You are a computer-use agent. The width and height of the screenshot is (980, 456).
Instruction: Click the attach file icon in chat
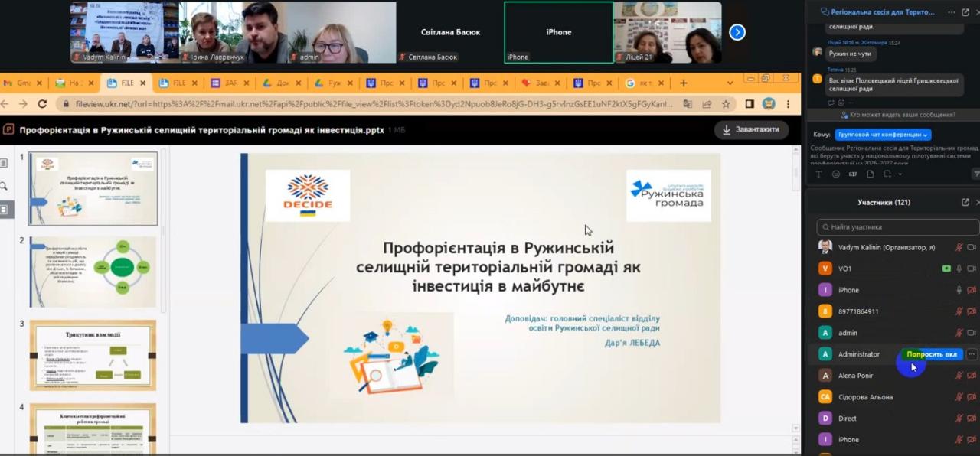pos(870,174)
